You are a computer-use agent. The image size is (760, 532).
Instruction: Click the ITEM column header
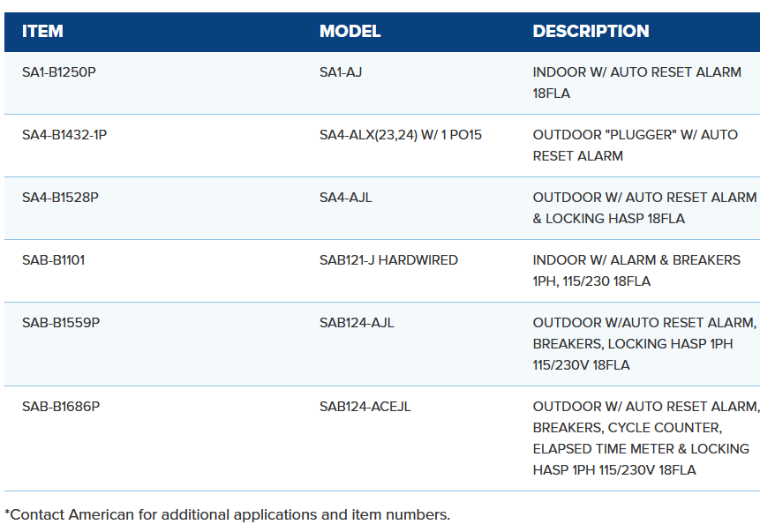click(x=42, y=32)
